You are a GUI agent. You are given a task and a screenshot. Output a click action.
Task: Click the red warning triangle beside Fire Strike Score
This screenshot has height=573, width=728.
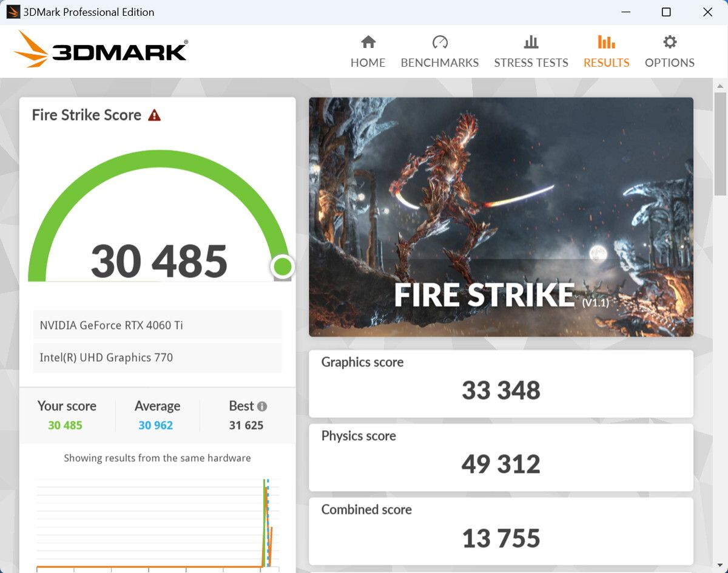pos(155,115)
